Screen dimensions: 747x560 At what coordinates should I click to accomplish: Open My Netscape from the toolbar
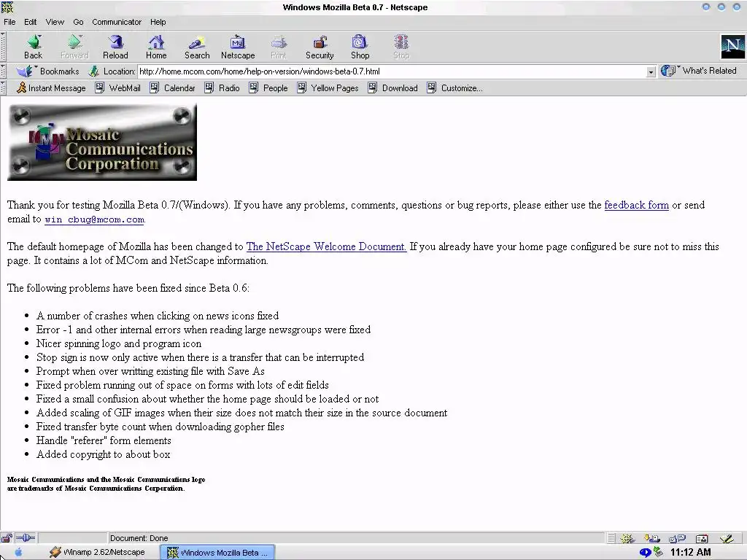point(238,47)
